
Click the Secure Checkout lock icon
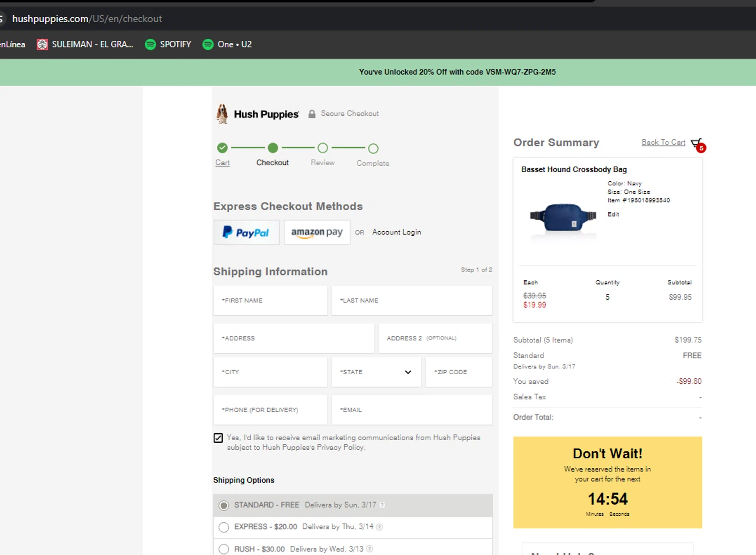pyautogui.click(x=312, y=114)
